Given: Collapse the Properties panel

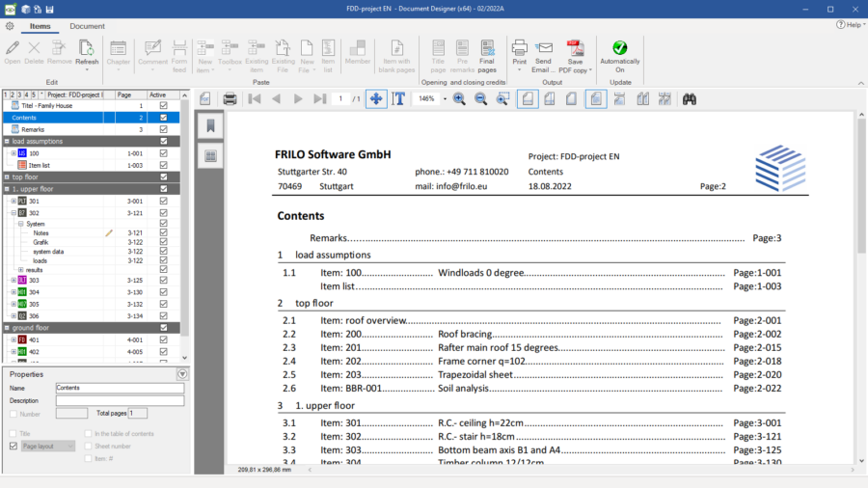Looking at the screenshot, I should click(182, 374).
